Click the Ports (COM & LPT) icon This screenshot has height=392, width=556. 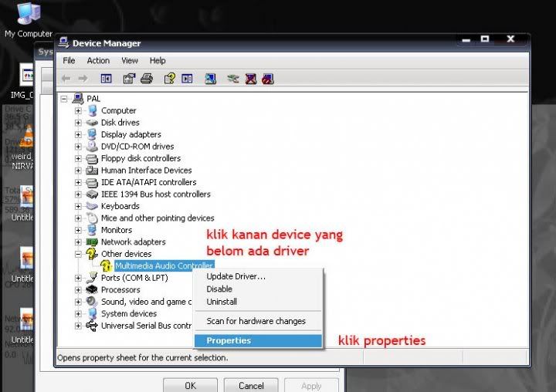(92, 278)
